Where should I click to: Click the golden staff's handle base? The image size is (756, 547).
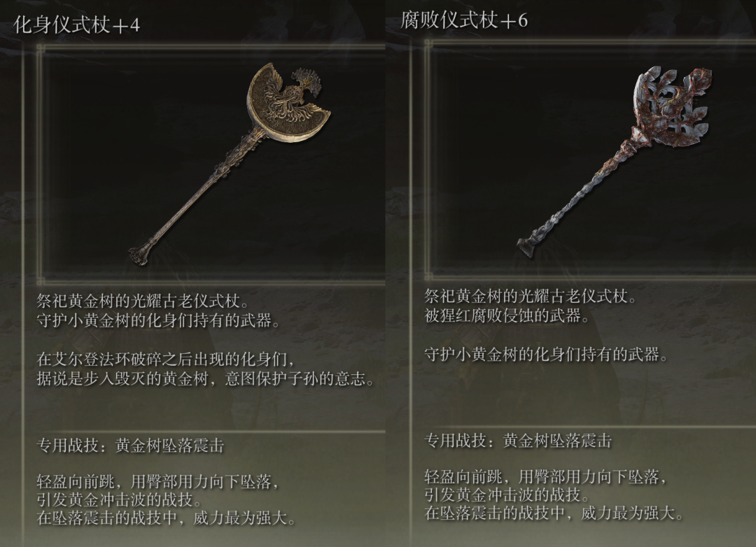pyautogui.click(x=141, y=254)
